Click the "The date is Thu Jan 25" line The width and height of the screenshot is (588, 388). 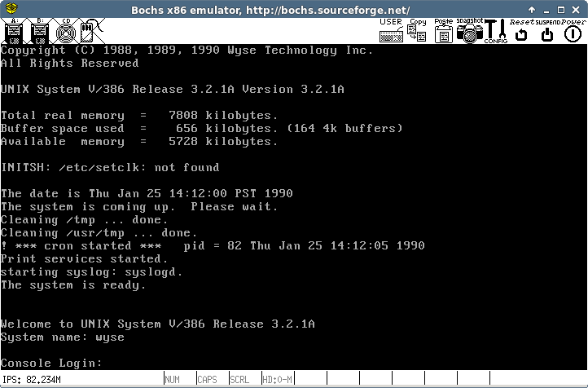pyautogui.click(x=147, y=194)
